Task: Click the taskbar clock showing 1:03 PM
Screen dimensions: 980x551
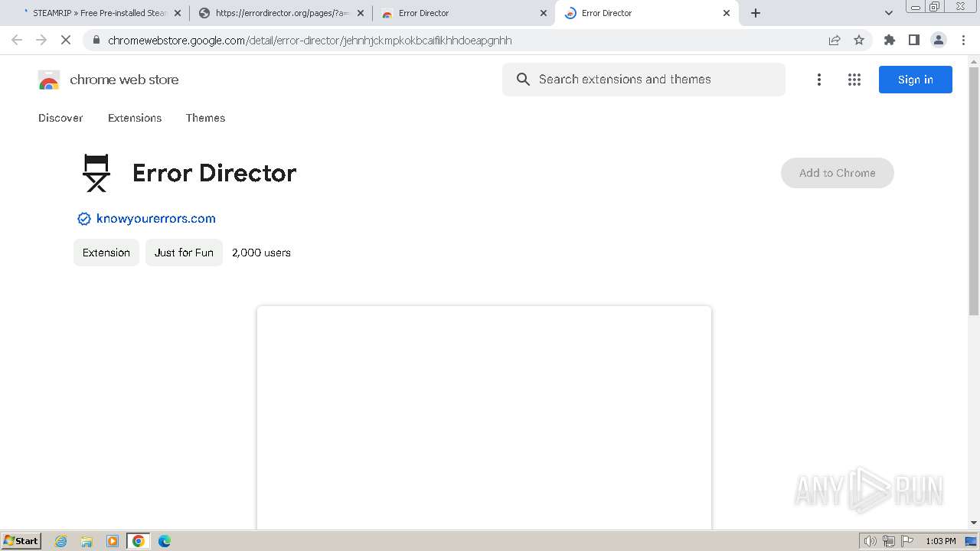Action: pos(941,541)
